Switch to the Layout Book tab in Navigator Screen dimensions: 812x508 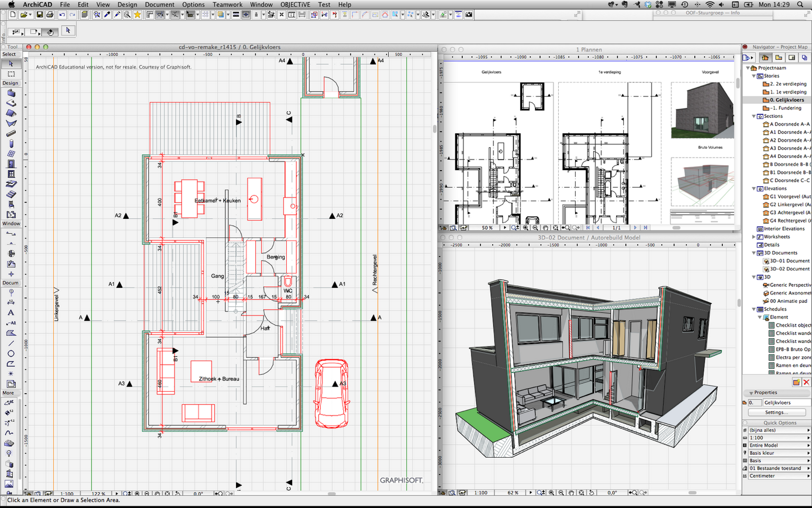pyautogui.click(x=779, y=57)
